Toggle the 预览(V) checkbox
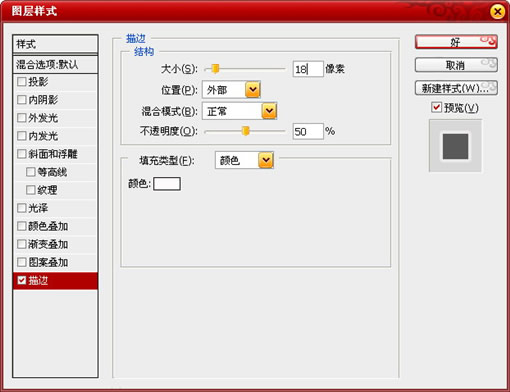510x392 pixels. click(436, 107)
